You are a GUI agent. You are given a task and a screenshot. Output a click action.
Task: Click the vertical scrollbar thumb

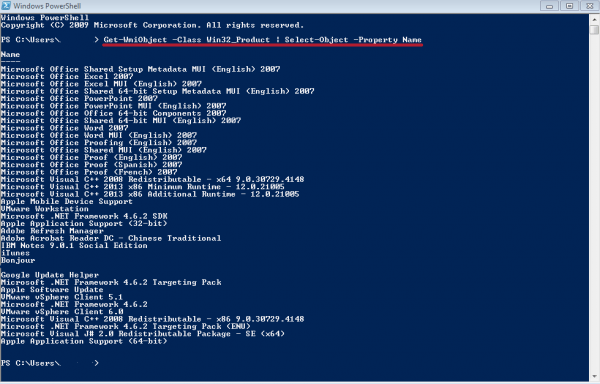[x=594, y=29]
